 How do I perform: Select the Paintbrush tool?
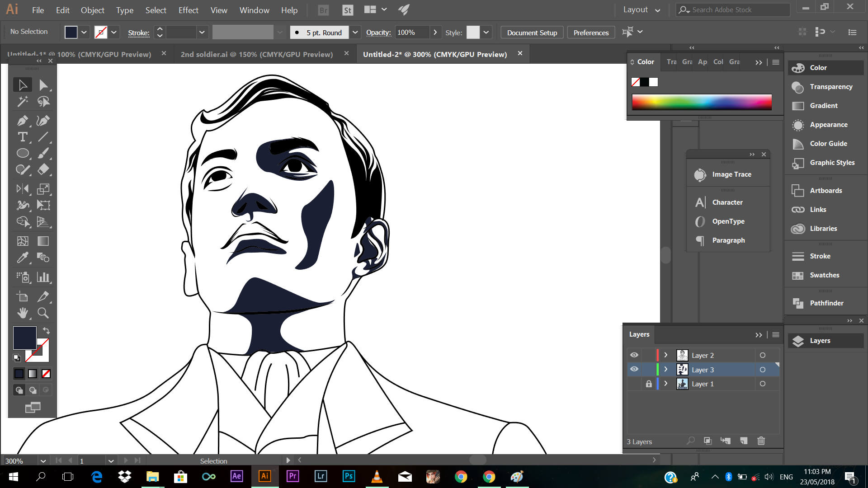[x=43, y=153]
